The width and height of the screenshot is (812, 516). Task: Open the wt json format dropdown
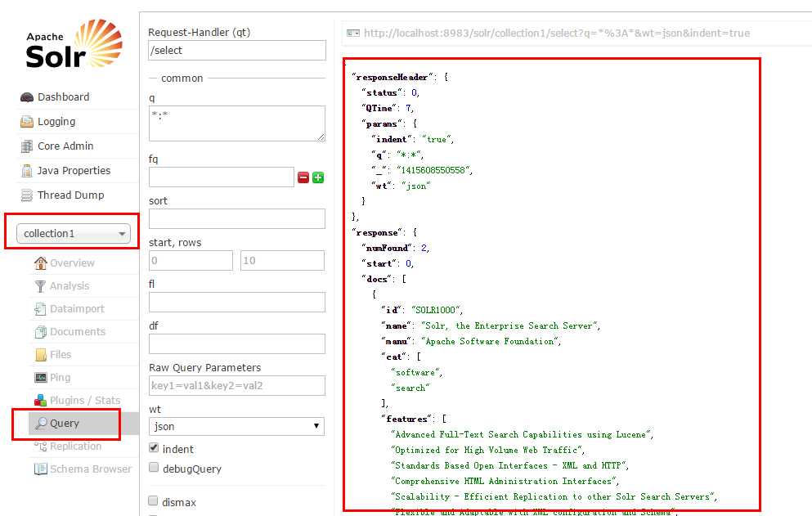tap(237, 426)
